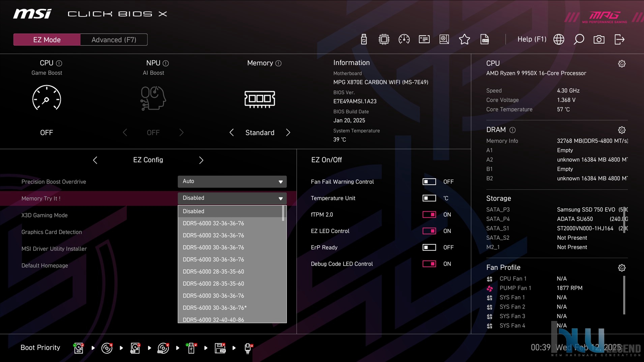The image size is (644, 362).
Task: Click the Storage panel scrollbar
Action: coord(624,220)
